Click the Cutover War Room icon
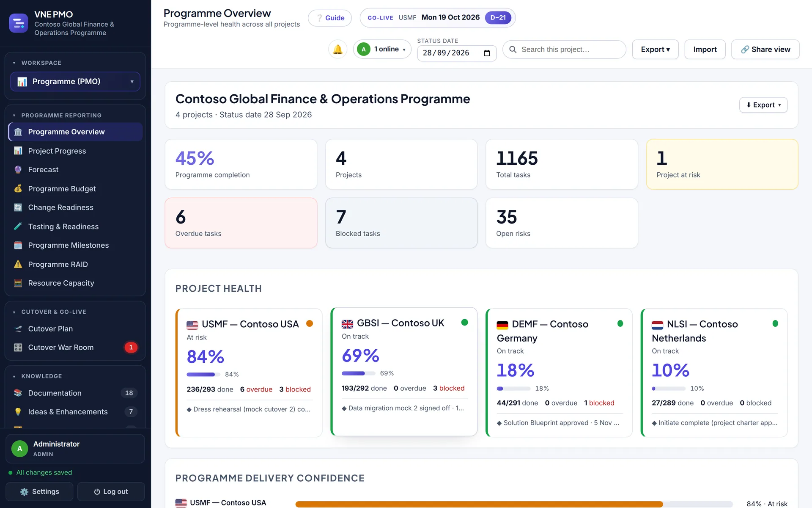Image resolution: width=812 pixels, height=508 pixels. (x=18, y=347)
